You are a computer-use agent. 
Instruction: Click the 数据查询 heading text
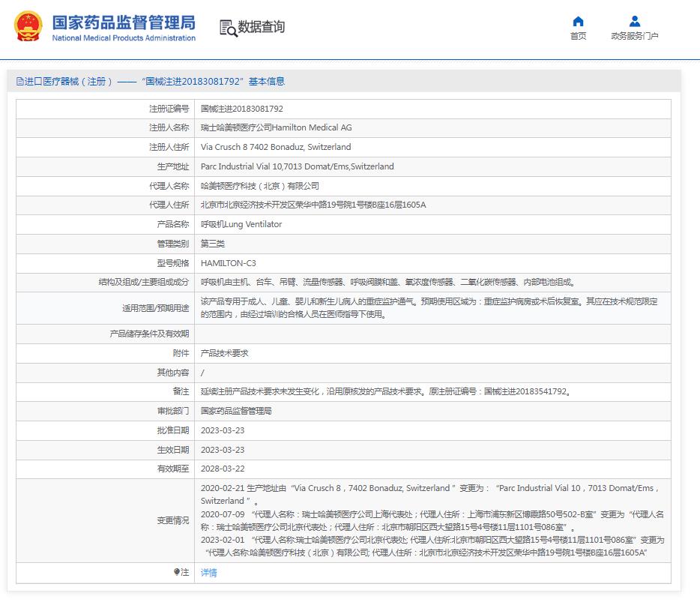point(262,28)
